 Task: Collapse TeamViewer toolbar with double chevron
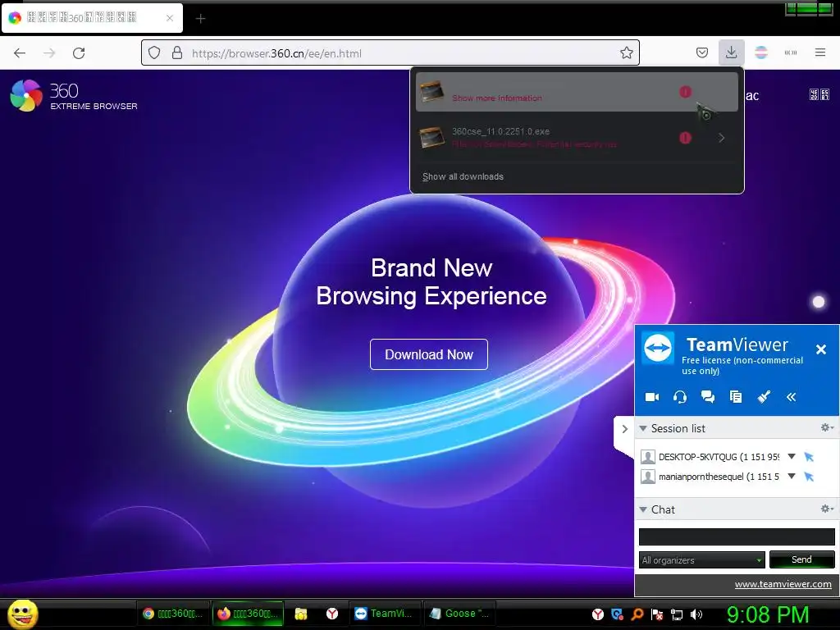pos(792,397)
